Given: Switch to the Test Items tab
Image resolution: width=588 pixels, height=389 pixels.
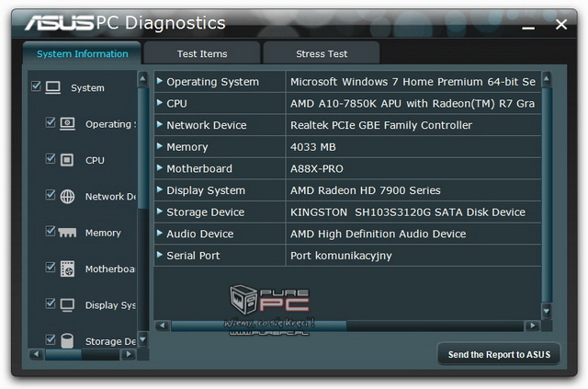Looking at the screenshot, I should click(x=201, y=53).
